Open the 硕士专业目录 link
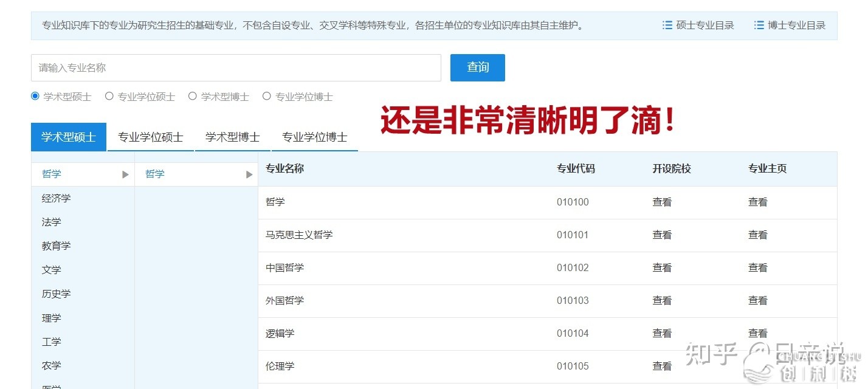 [x=705, y=26]
